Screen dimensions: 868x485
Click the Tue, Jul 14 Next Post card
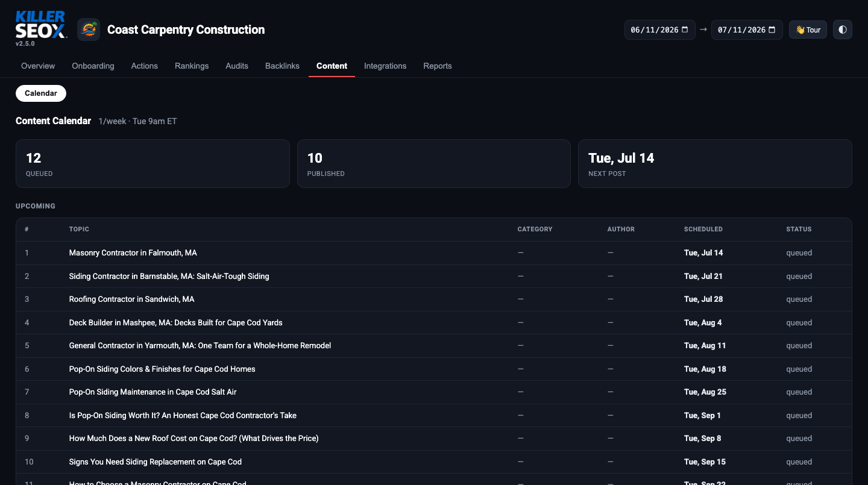pyautogui.click(x=715, y=164)
